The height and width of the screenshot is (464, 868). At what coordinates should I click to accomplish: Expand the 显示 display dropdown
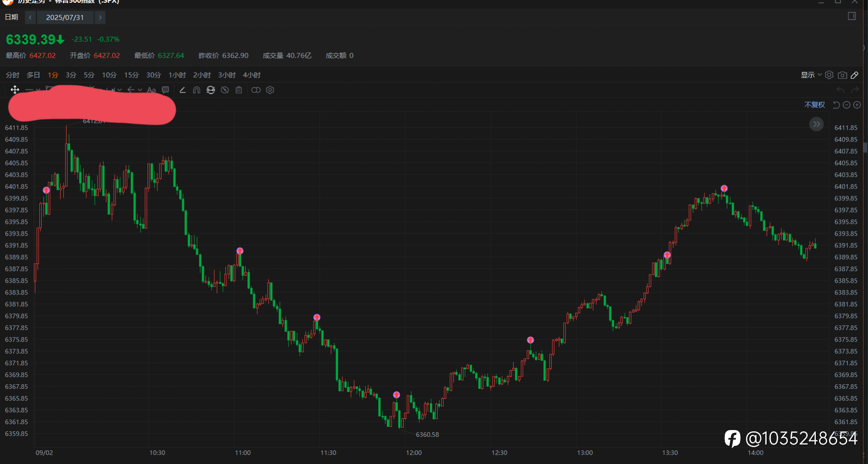(x=811, y=75)
